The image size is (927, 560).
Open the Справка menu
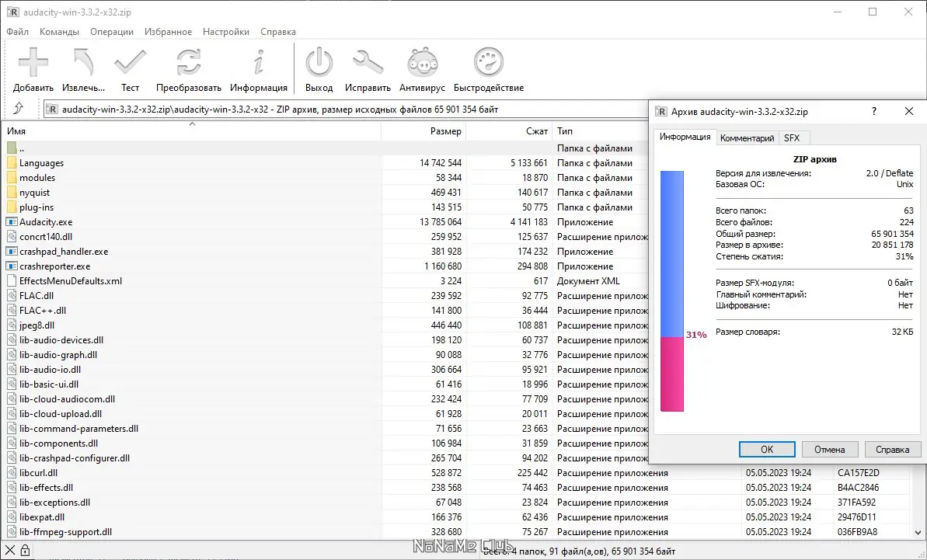278,32
